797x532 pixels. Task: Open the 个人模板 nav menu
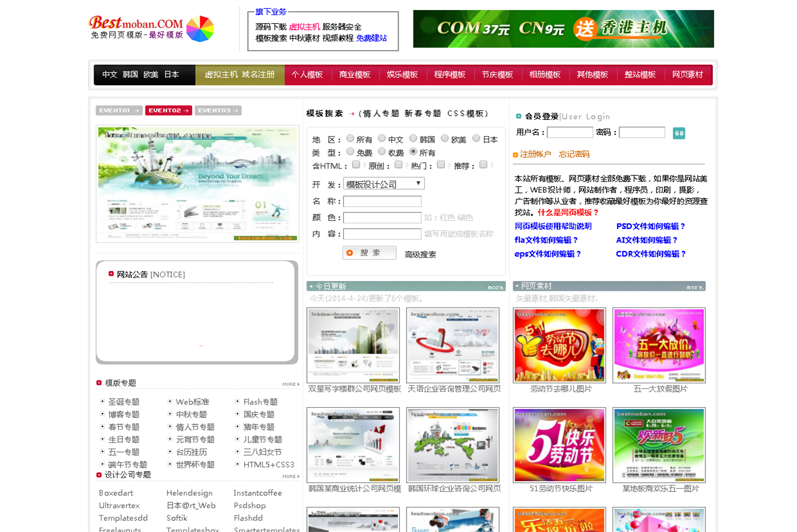(308, 75)
